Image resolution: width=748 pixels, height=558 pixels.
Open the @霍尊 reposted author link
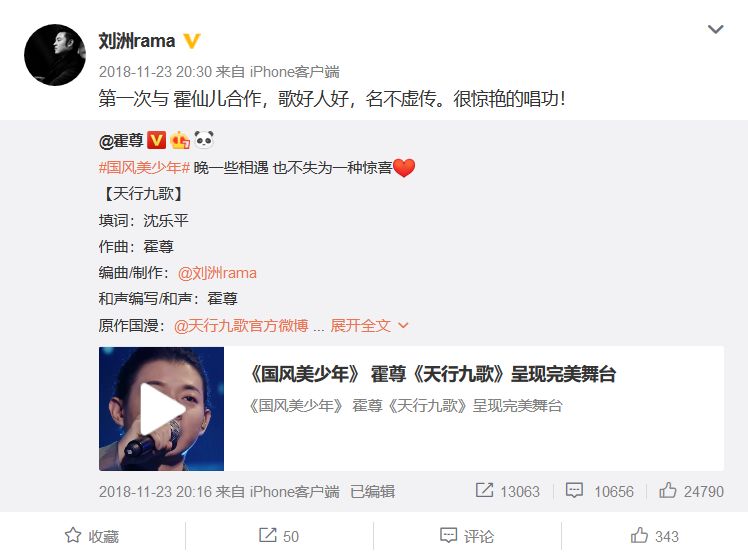coord(121,140)
